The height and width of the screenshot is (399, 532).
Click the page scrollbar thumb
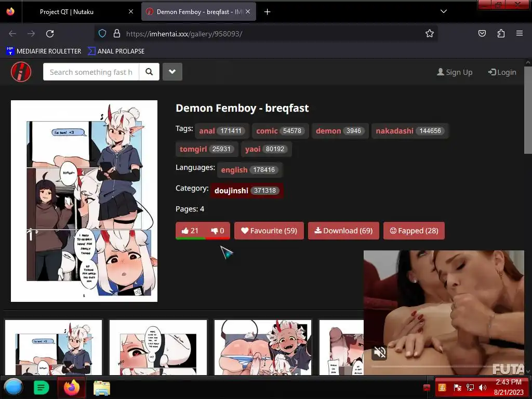(x=528, y=110)
